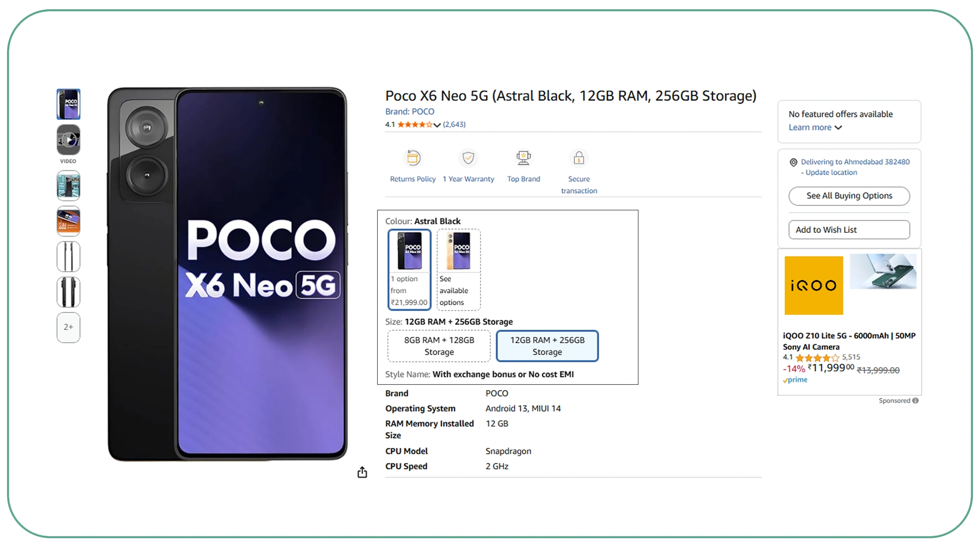This screenshot has height=547, width=980.
Task: Click the Sponsored info icon
Action: click(916, 401)
